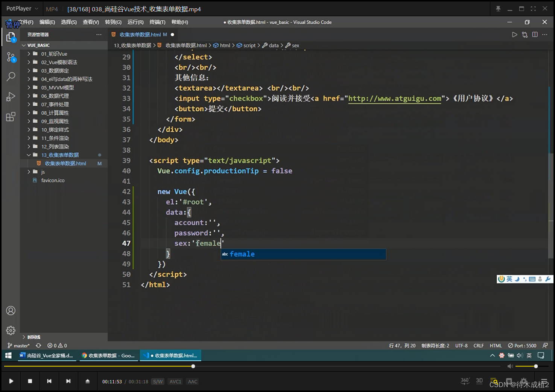This screenshot has height=392, width=555.
Task: Click PotPlayer stop button
Action: tap(30, 381)
